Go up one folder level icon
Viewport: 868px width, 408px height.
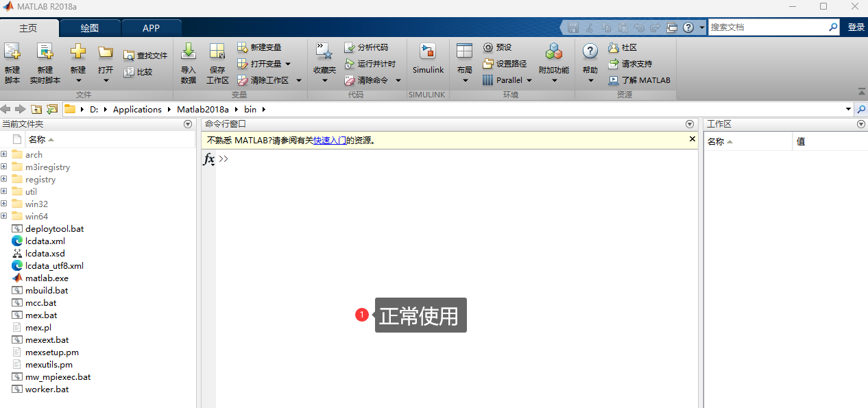click(x=36, y=109)
